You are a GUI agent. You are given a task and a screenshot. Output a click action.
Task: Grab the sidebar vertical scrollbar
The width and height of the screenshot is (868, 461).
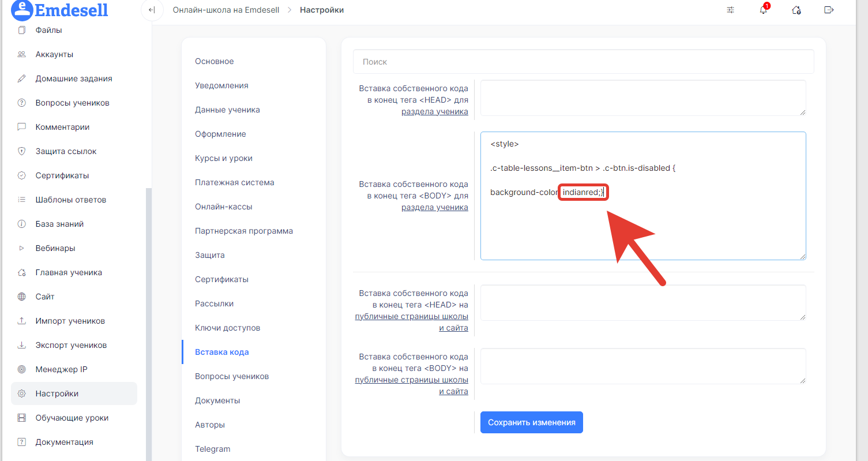[x=148, y=323]
